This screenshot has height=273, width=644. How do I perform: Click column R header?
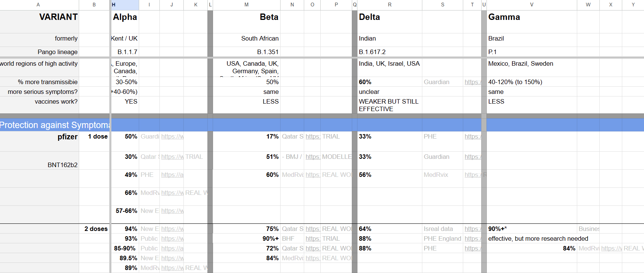pos(390,5)
